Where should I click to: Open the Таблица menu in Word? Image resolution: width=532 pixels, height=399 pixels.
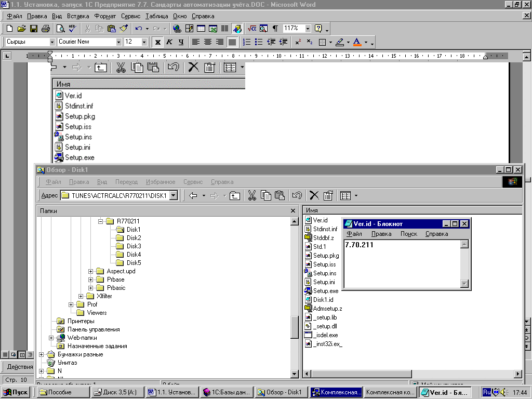pyautogui.click(x=157, y=16)
